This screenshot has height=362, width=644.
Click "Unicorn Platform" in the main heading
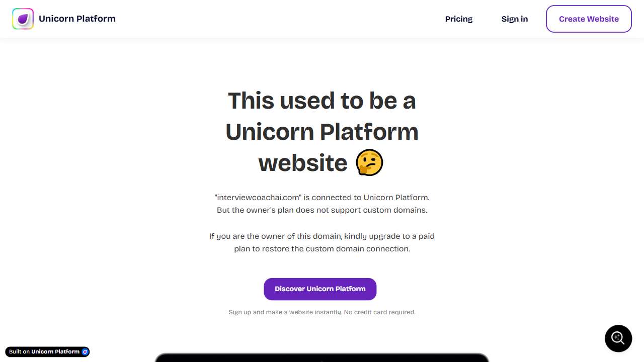pyautogui.click(x=322, y=132)
